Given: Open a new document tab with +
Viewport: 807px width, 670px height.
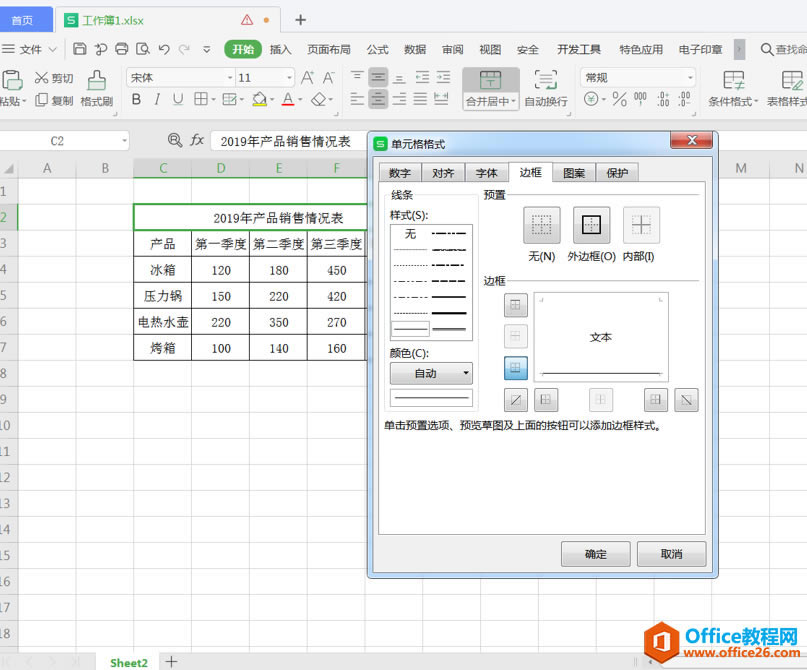Looking at the screenshot, I should tap(301, 20).
